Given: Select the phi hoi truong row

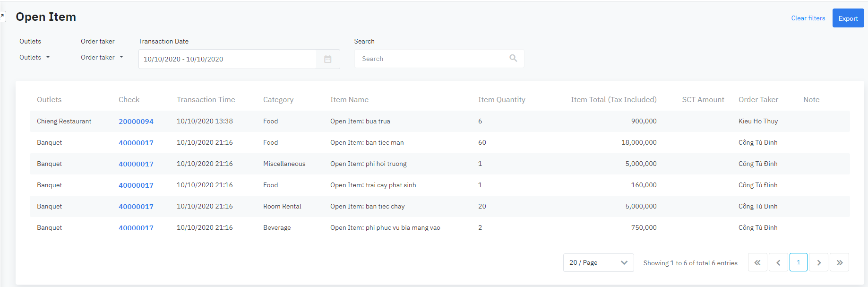Looking at the screenshot, I should click(368, 164).
